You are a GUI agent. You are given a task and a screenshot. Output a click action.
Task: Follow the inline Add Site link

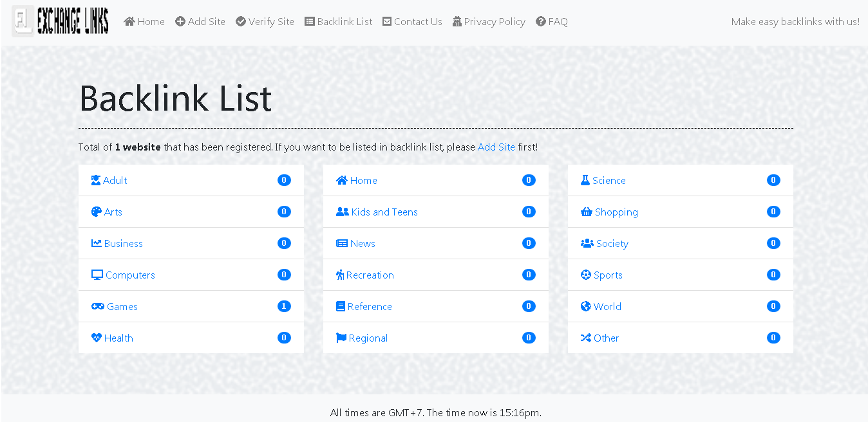pos(496,147)
